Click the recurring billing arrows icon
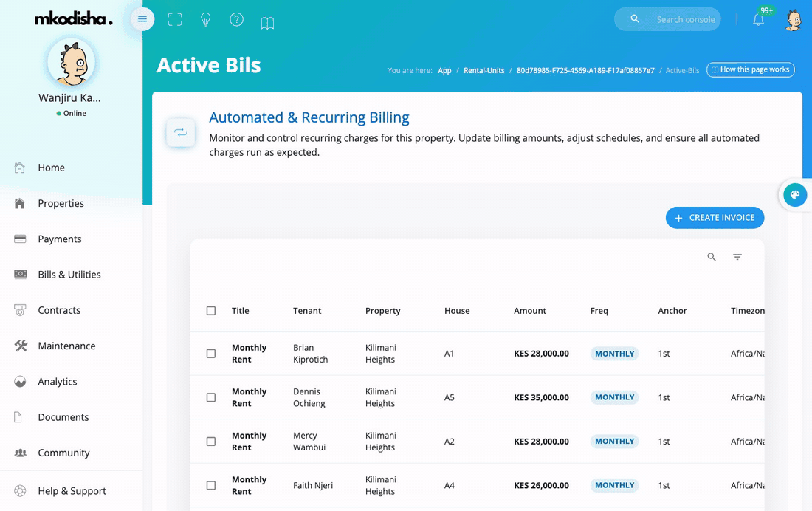Image resolution: width=812 pixels, height=511 pixels. click(x=181, y=133)
